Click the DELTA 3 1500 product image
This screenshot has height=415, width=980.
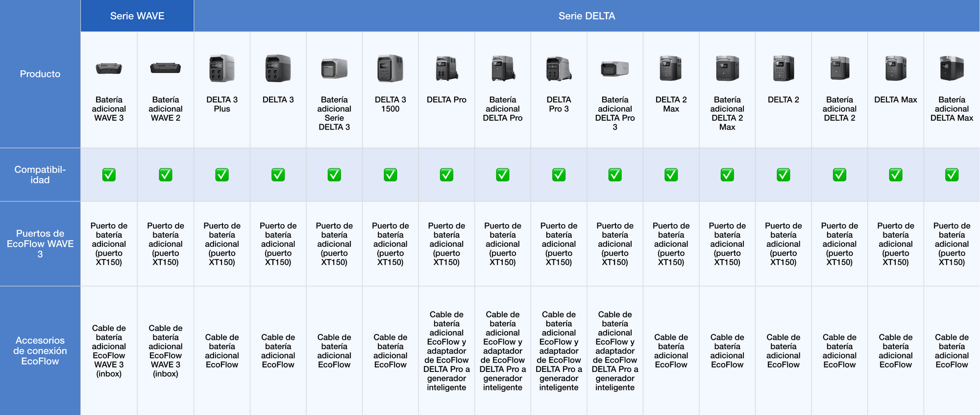[390, 68]
